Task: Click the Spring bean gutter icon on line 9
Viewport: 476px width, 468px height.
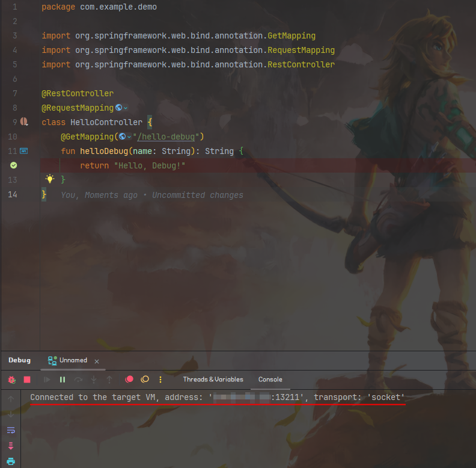Action: (x=24, y=122)
